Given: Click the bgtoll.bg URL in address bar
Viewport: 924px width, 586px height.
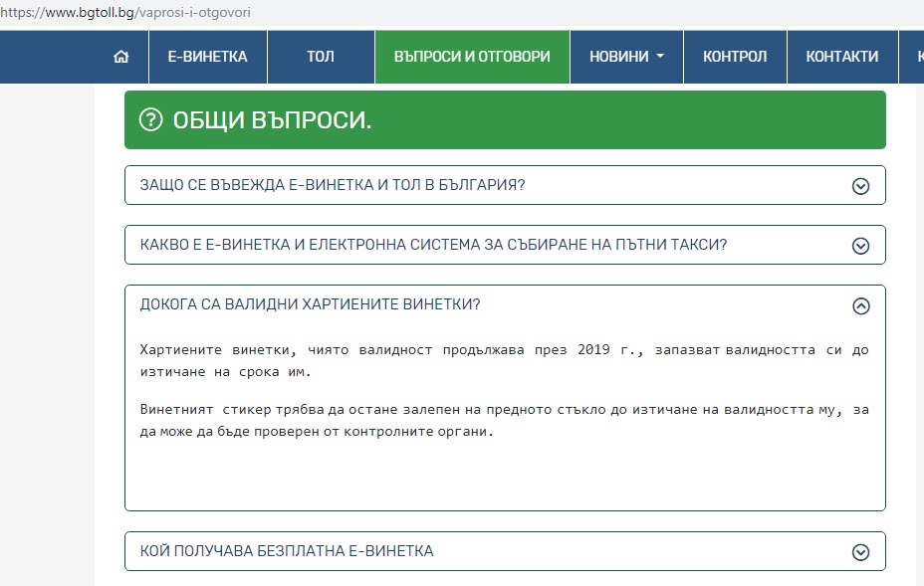Looking at the screenshot, I should (125, 12).
